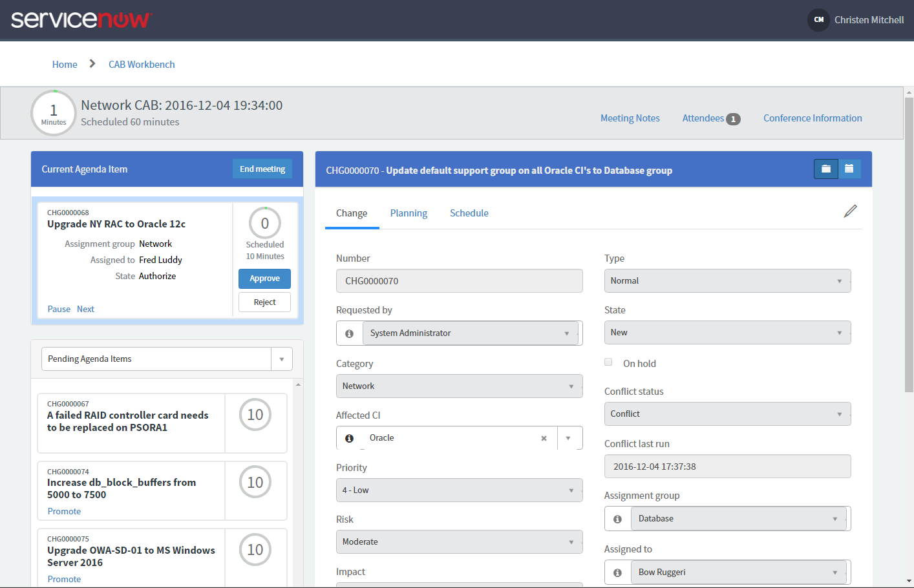This screenshot has height=588, width=914.
Task: Open the Pending Agenda Items dropdown
Action: click(167, 359)
